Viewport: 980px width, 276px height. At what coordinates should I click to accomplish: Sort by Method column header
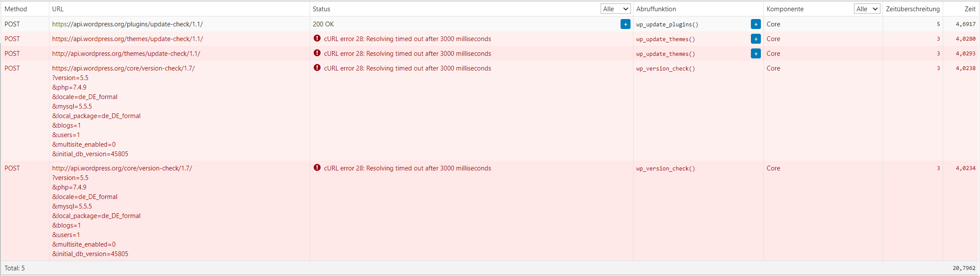tap(16, 9)
